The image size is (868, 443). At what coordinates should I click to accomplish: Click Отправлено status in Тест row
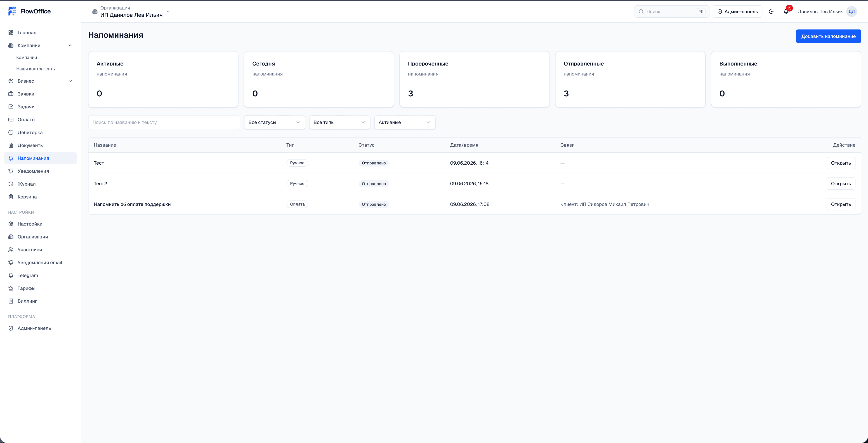pos(374,163)
